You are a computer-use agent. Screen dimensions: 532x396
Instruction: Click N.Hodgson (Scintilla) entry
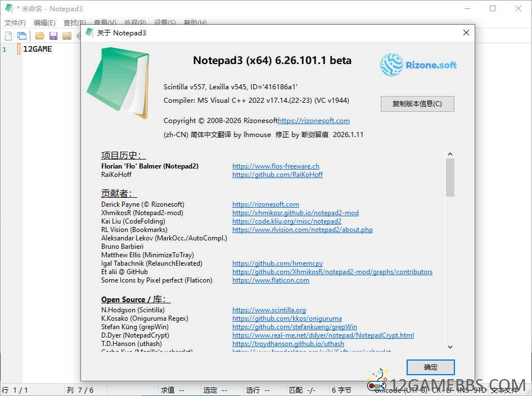(x=133, y=310)
